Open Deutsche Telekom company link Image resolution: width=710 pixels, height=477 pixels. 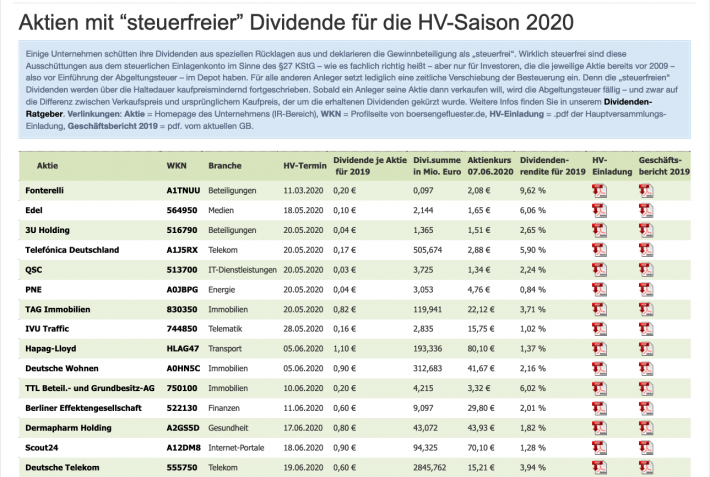pyautogui.click(x=62, y=467)
